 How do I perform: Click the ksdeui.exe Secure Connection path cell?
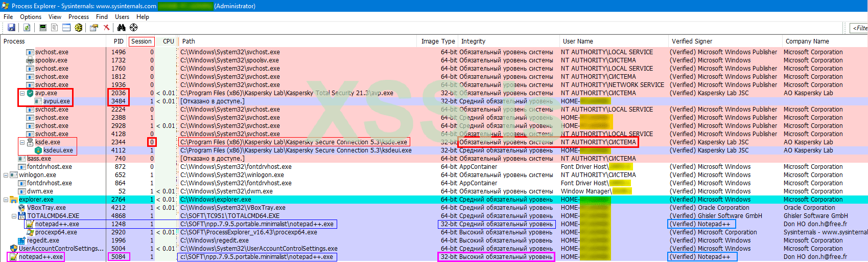[296, 150]
